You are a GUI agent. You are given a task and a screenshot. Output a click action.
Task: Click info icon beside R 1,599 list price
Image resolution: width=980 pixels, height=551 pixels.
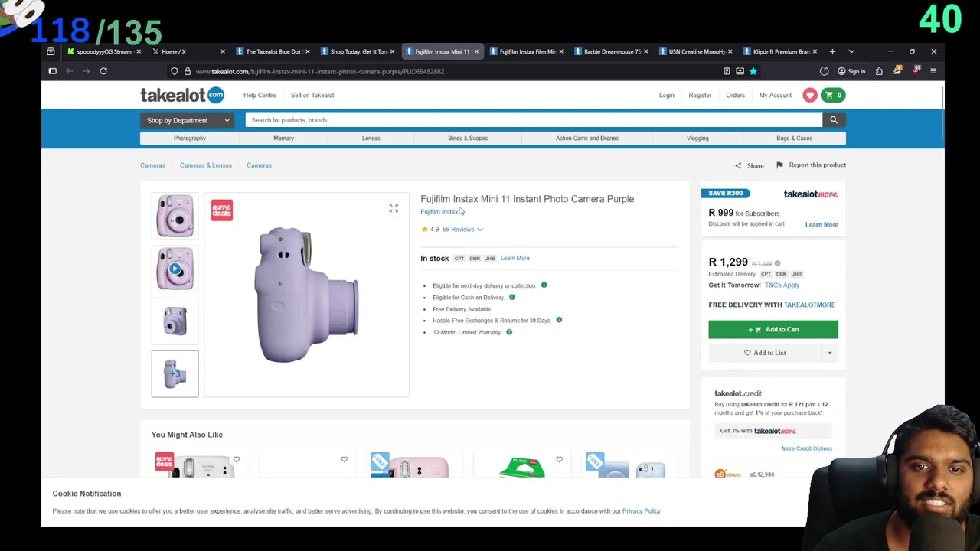777,263
